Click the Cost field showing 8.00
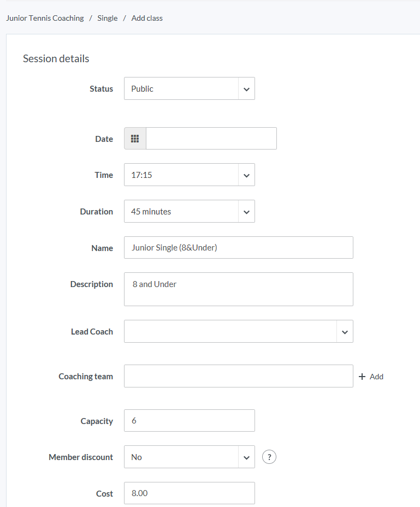This screenshot has height=507, width=420. [x=189, y=493]
